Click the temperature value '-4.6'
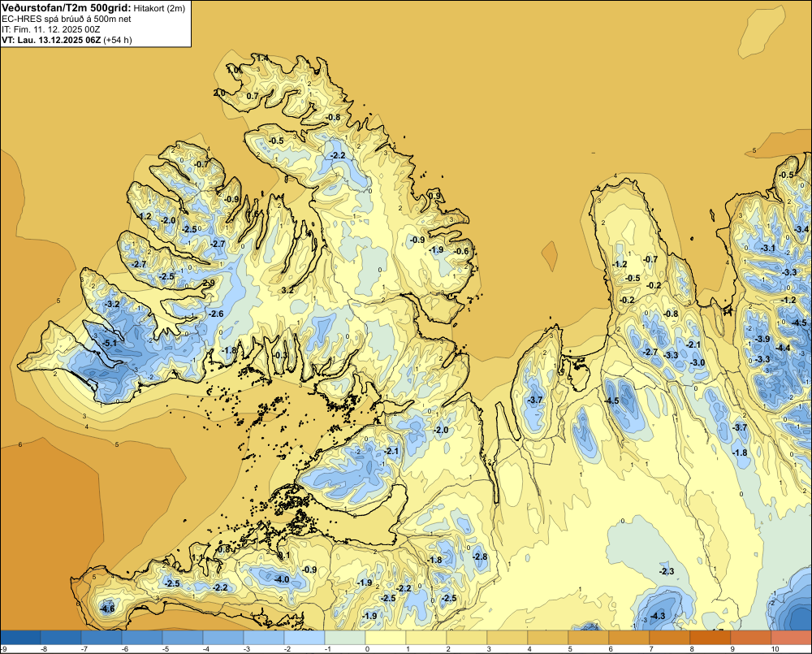The image size is (812, 654). tap(108, 609)
